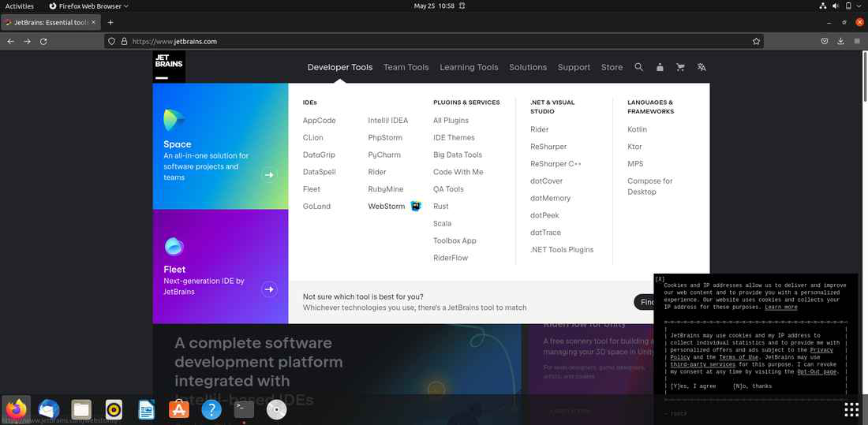Bookmark this page with star icon
The image size is (868, 425).
pyautogui.click(x=756, y=42)
